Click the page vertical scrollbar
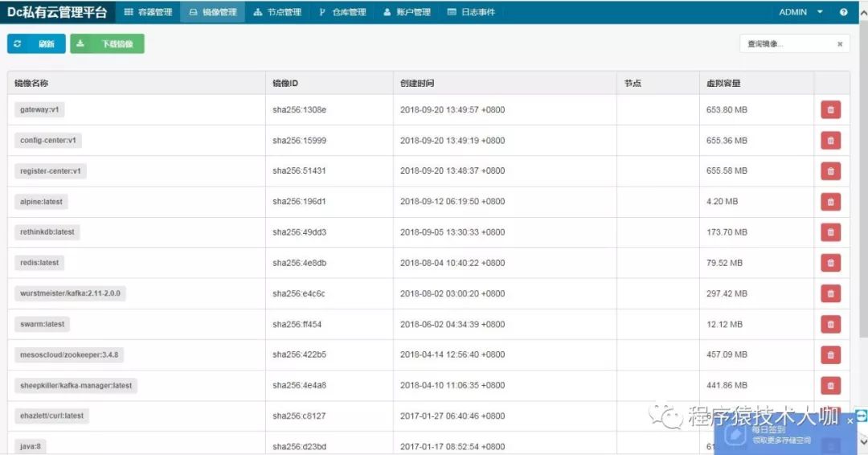 tap(863, 177)
